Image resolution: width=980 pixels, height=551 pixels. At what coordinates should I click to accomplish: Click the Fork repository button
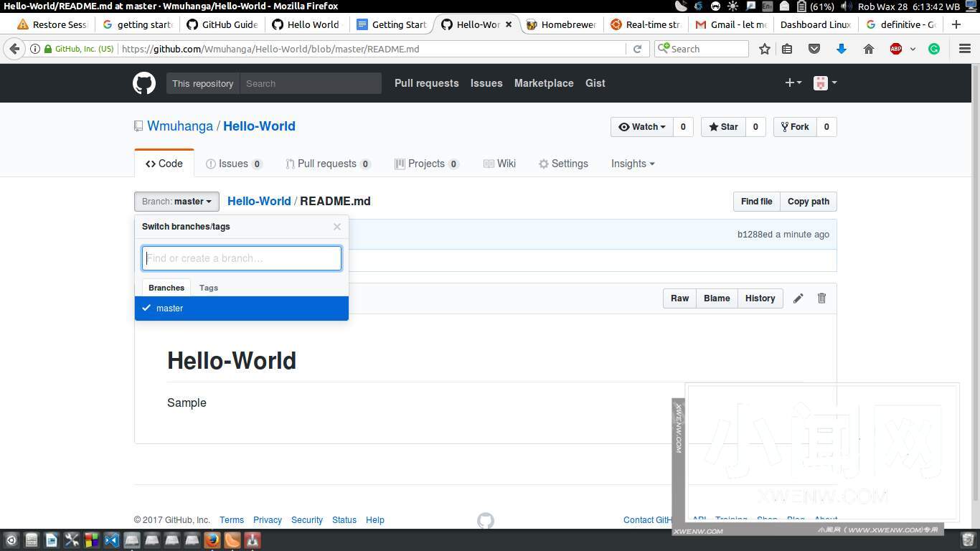[795, 127]
